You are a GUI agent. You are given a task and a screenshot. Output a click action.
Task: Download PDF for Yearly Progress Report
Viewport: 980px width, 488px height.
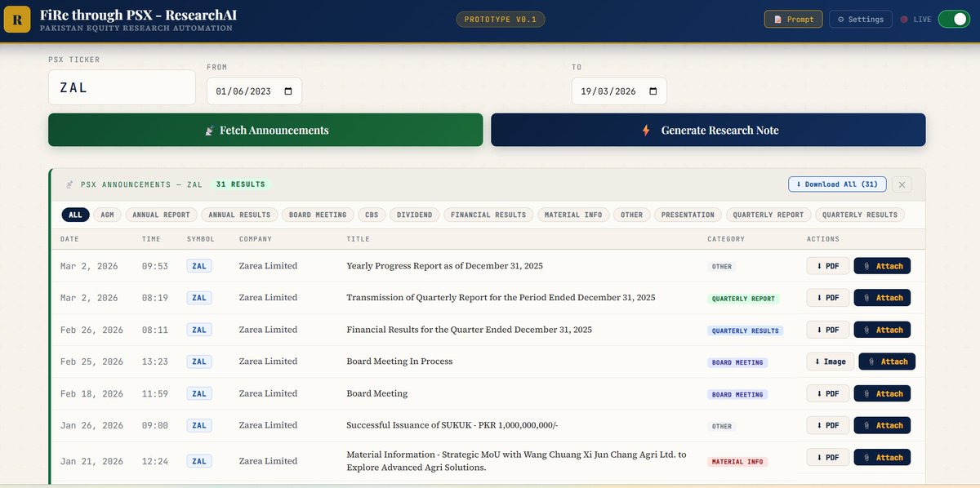point(827,266)
